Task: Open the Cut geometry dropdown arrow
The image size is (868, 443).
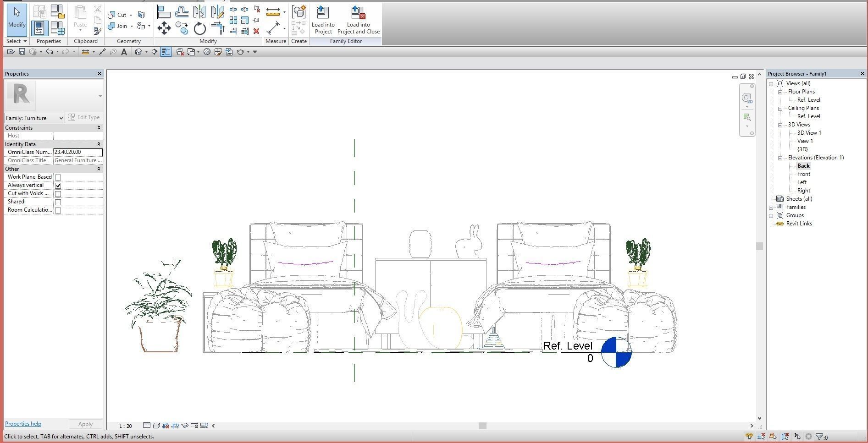Action: coord(131,15)
